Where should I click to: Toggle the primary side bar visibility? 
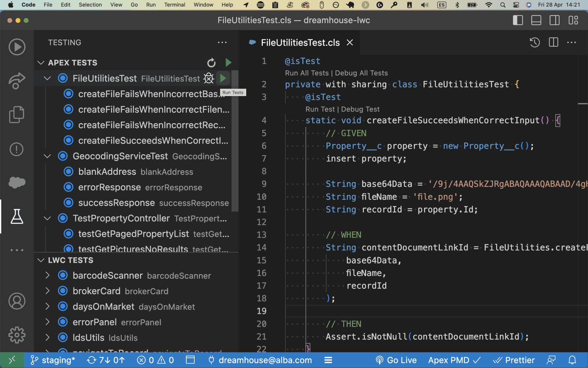click(518, 20)
